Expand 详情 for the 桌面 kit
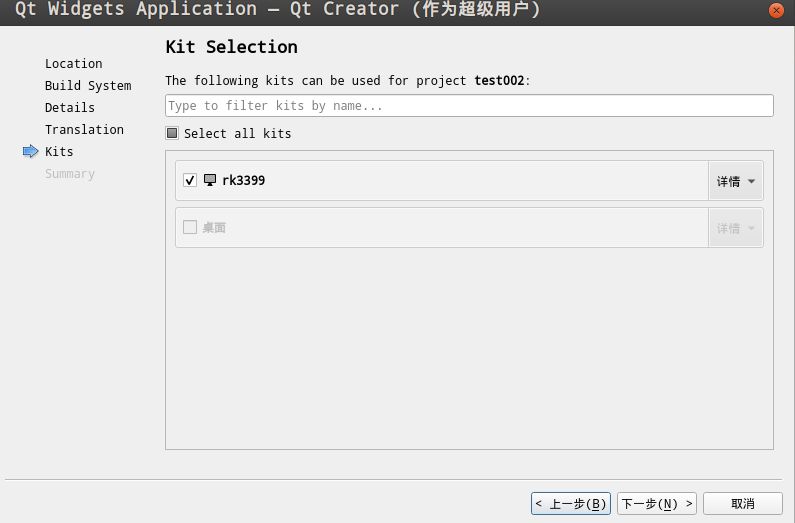 point(735,228)
